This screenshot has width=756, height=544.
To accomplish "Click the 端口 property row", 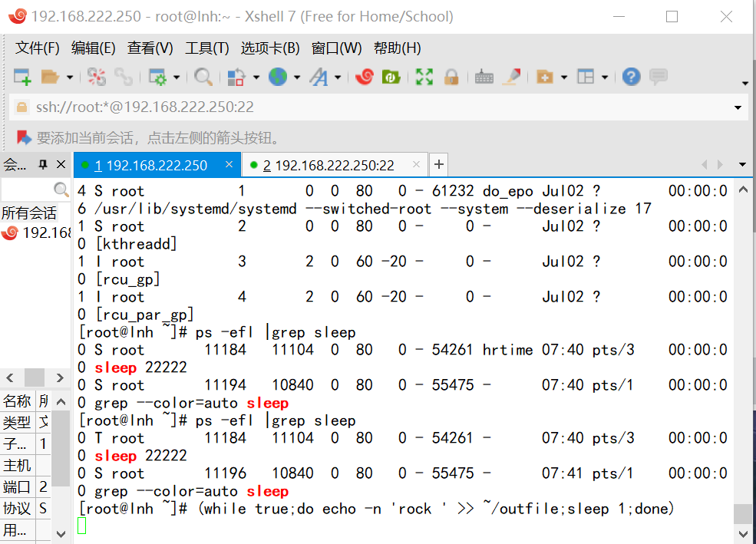I will [x=26, y=486].
